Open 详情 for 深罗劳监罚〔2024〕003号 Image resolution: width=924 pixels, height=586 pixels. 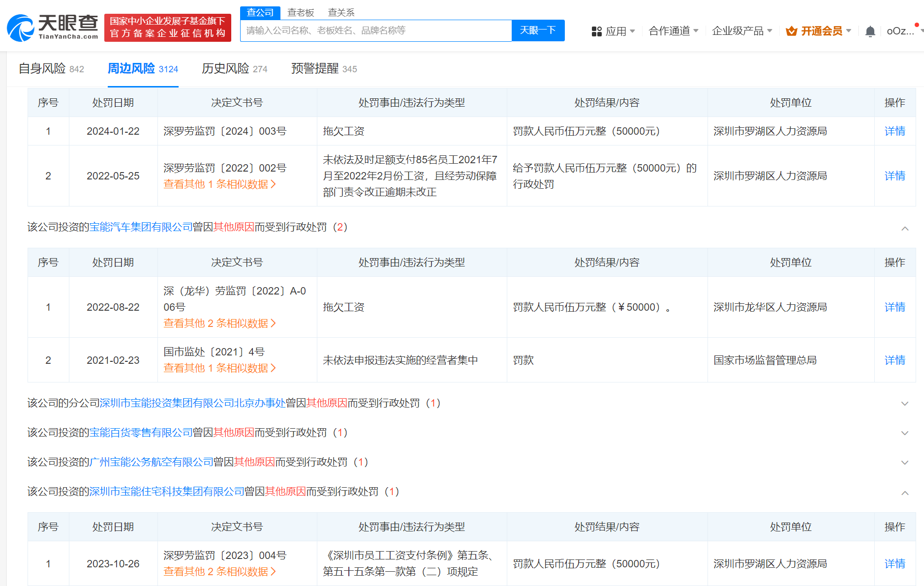coord(894,131)
